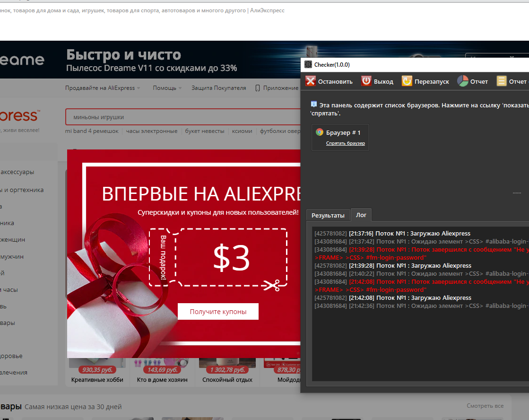529x420 pixels.
Task: Click the Остановить toolbar label
Action: coord(335,82)
